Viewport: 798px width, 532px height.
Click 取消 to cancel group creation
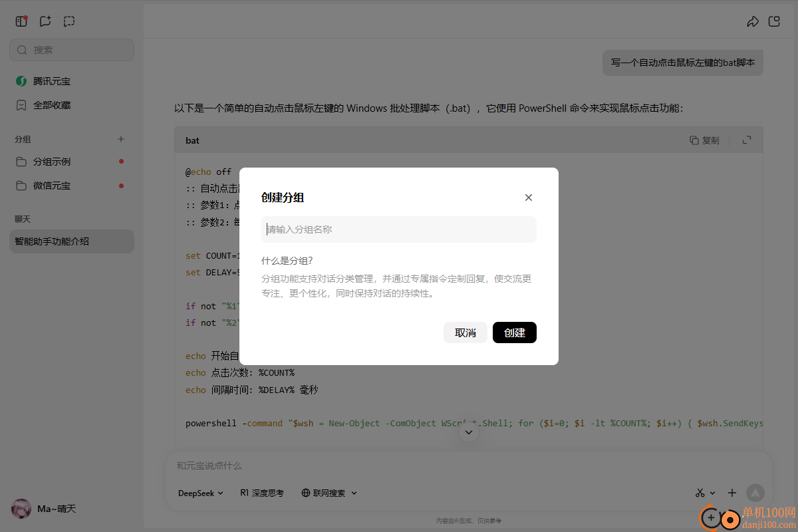[x=465, y=332]
